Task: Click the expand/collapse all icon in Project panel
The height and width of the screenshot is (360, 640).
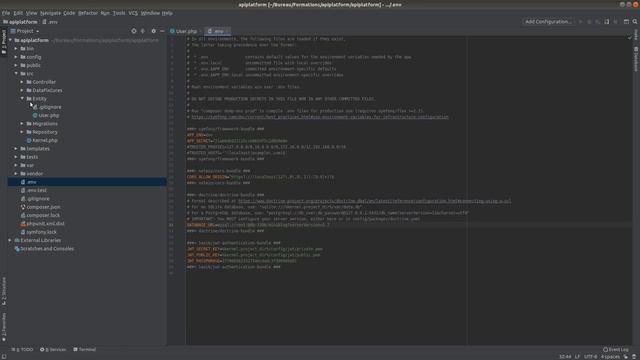Action: tap(143, 31)
